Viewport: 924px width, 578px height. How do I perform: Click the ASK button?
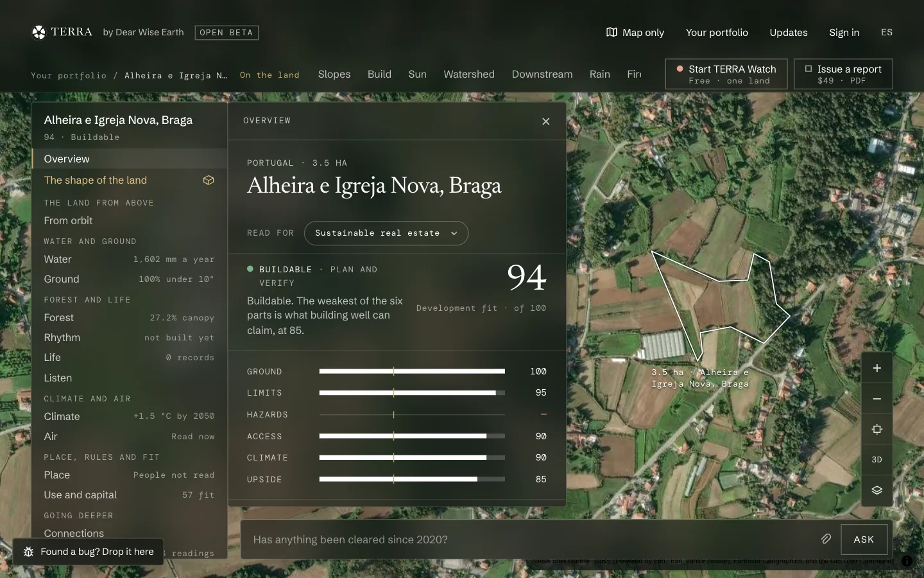(x=864, y=539)
